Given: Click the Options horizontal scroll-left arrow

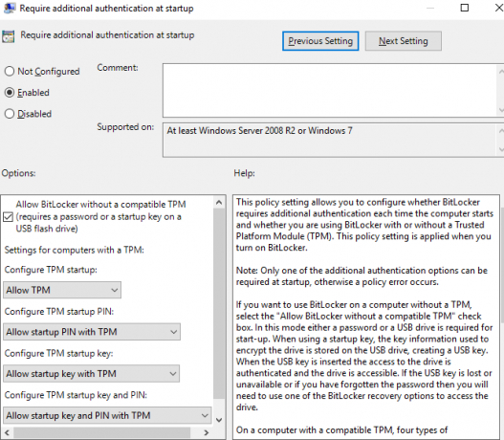Looking at the screenshot, I should (x=7, y=432).
